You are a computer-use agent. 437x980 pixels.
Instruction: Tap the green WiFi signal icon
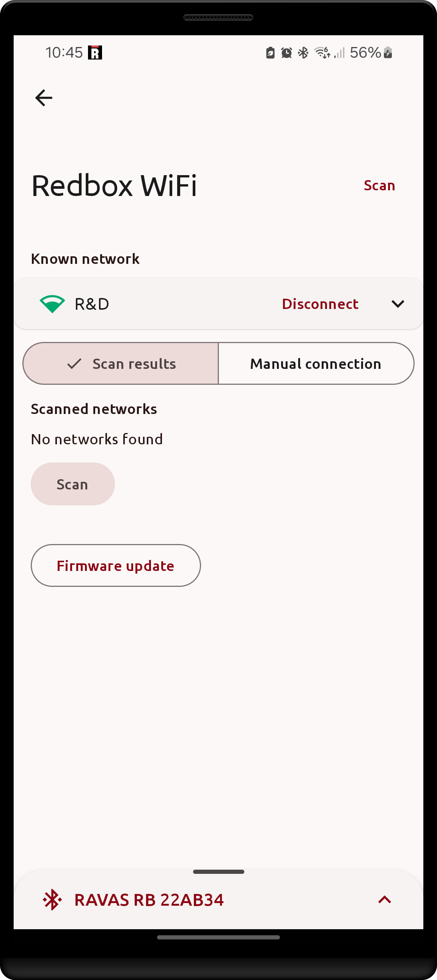52,304
